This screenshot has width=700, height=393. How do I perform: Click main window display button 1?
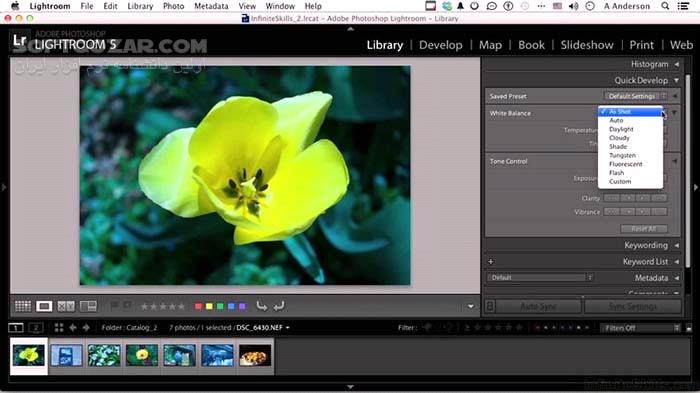point(16,328)
